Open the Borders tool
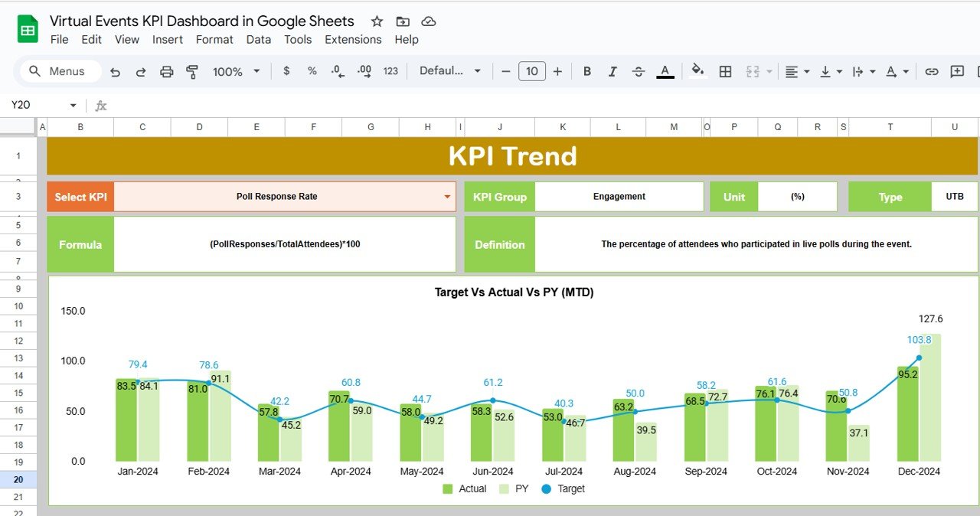This screenshot has height=516, width=980. [x=725, y=71]
